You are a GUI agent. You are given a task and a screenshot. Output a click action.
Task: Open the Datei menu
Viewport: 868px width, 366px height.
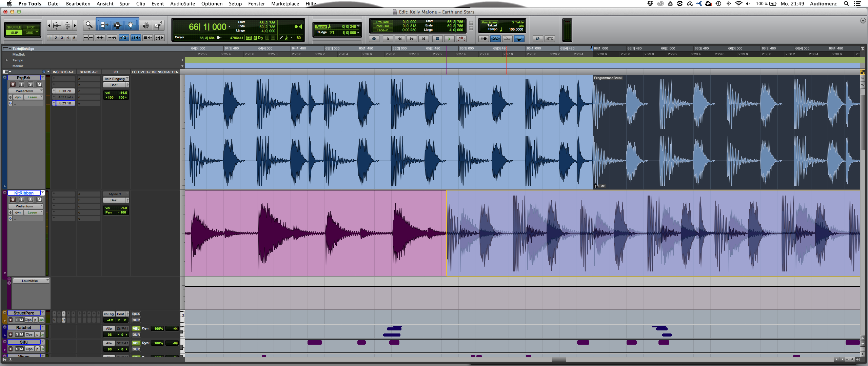coord(54,4)
